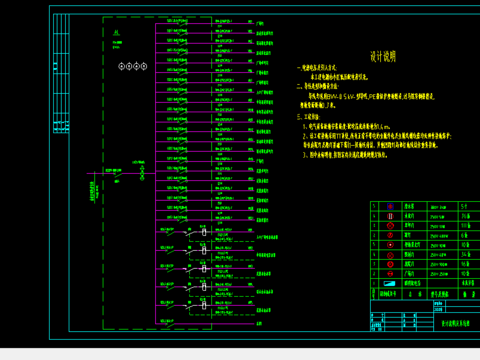This screenshot has height=360, width=480.
Task: Click the yellow 设计说明 title text
Action: [x=383, y=56]
